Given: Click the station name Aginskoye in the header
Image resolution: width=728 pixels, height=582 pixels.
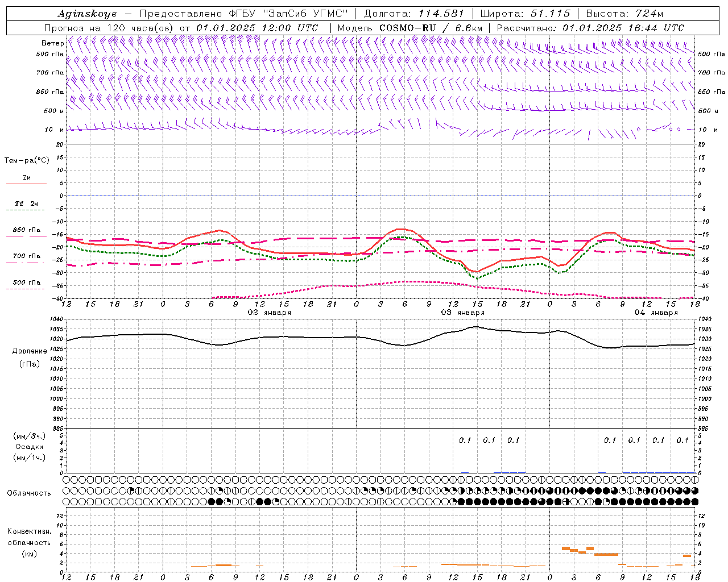Looking at the screenshot, I should coord(88,14).
